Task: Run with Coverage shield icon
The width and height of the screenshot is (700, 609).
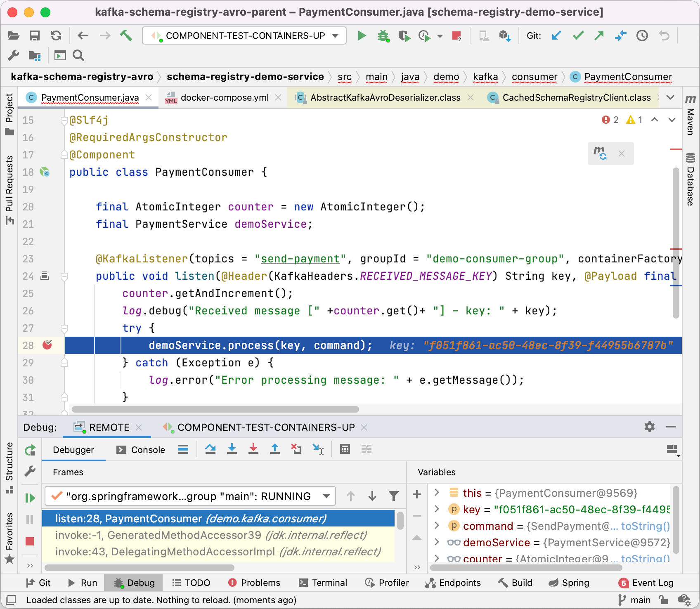Action: click(x=404, y=36)
